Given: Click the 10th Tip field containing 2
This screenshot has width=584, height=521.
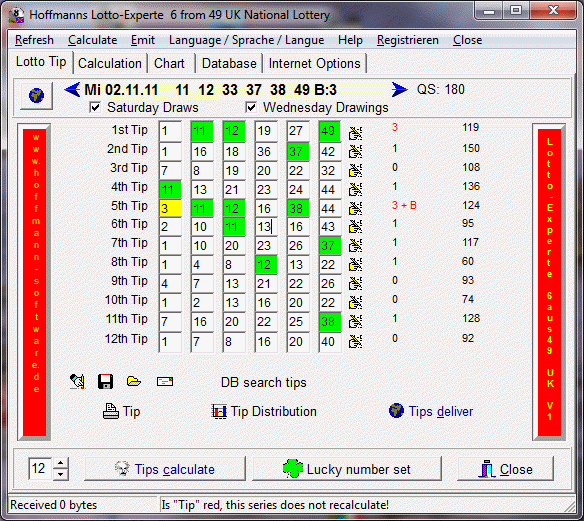Looking at the screenshot, I should coord(202,302).
